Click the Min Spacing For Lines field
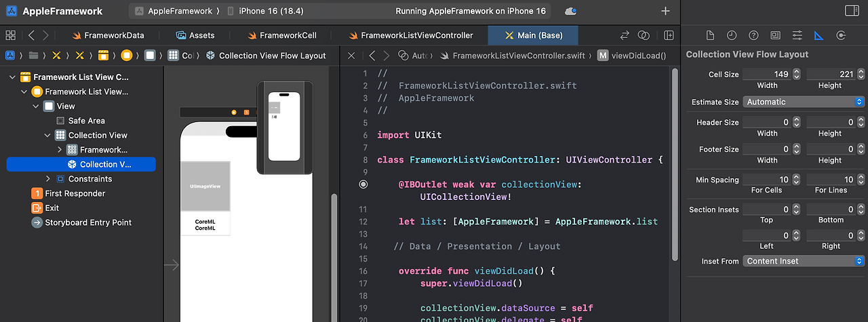 pyautogui.click(x=829, y=180)
